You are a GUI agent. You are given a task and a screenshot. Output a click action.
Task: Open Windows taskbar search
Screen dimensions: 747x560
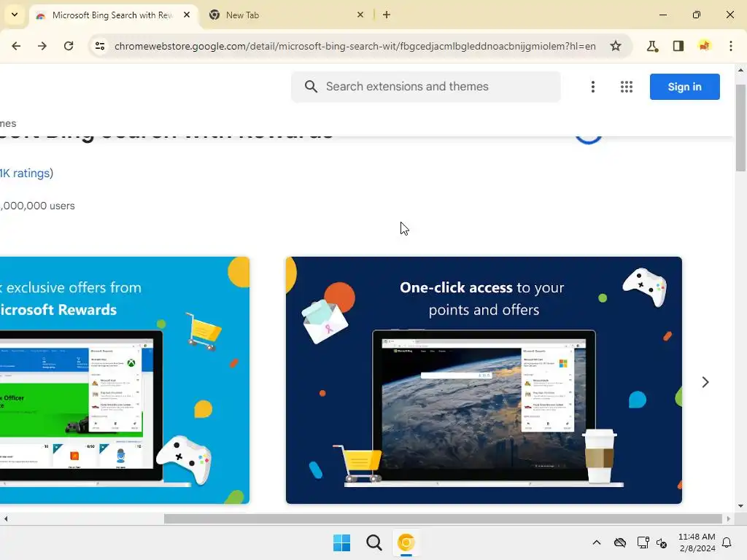(x=374, y=542)
